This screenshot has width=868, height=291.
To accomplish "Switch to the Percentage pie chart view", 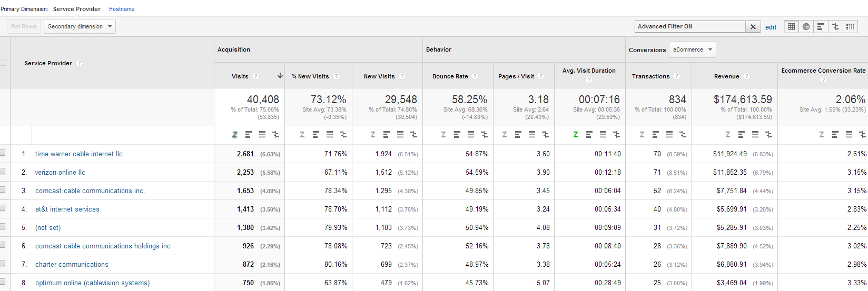I will [x=806, y=26].
